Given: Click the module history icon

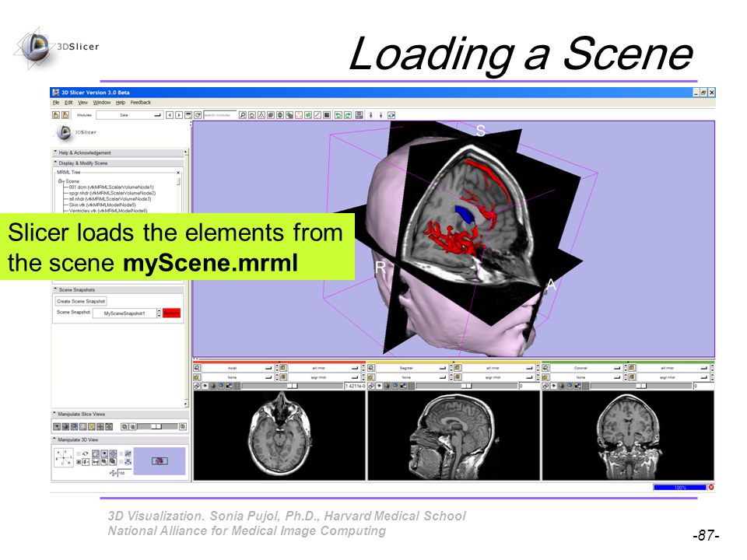Looking at the screenshot, I should (188, 115).
